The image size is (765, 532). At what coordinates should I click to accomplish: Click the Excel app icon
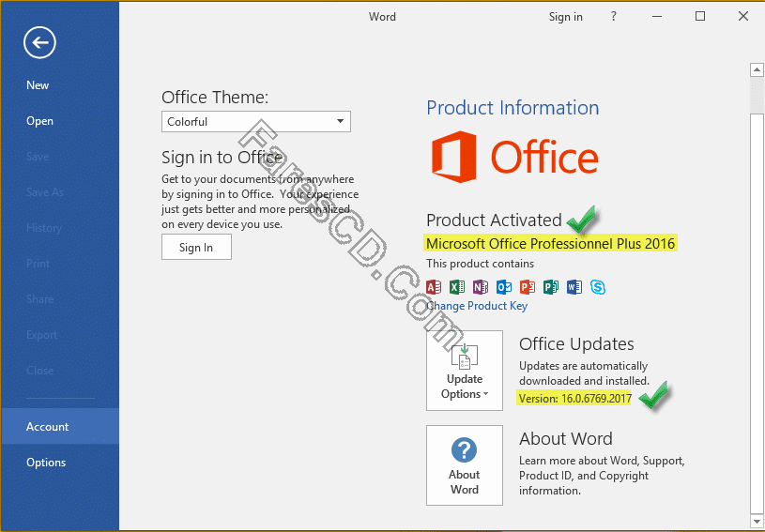click(x=457, y=287)
